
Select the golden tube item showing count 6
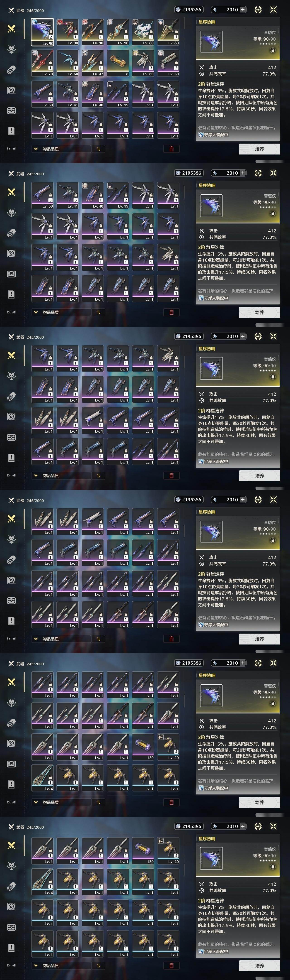[x=118, y=63]
